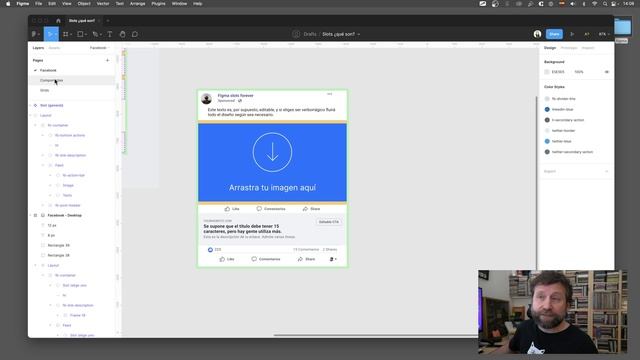Click the blue image placeholder on canvas

click(x=272, y=162)
